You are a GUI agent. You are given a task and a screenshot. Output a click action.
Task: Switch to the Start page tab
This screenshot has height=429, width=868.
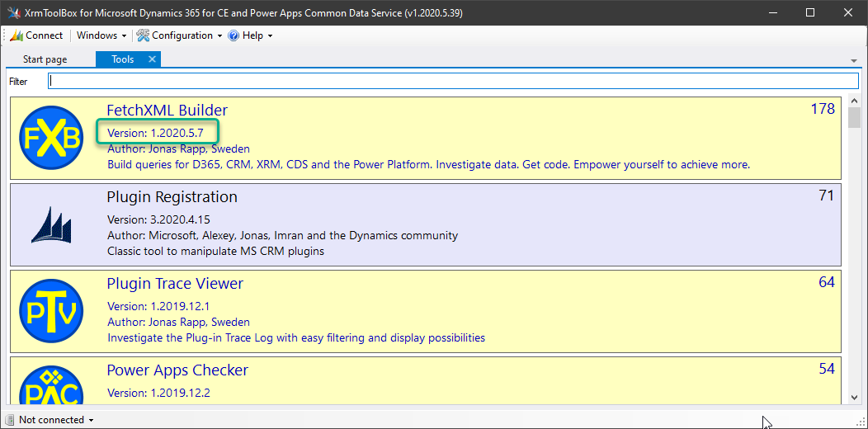45,59
